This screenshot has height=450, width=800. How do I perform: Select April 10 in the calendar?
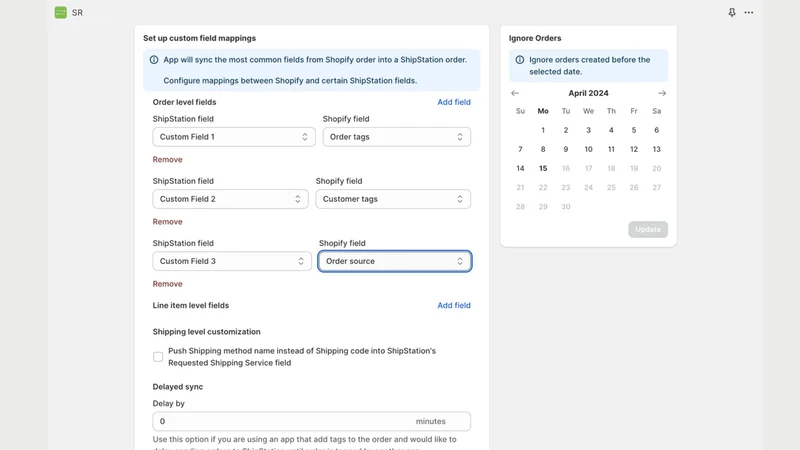[x=588, y=149]
